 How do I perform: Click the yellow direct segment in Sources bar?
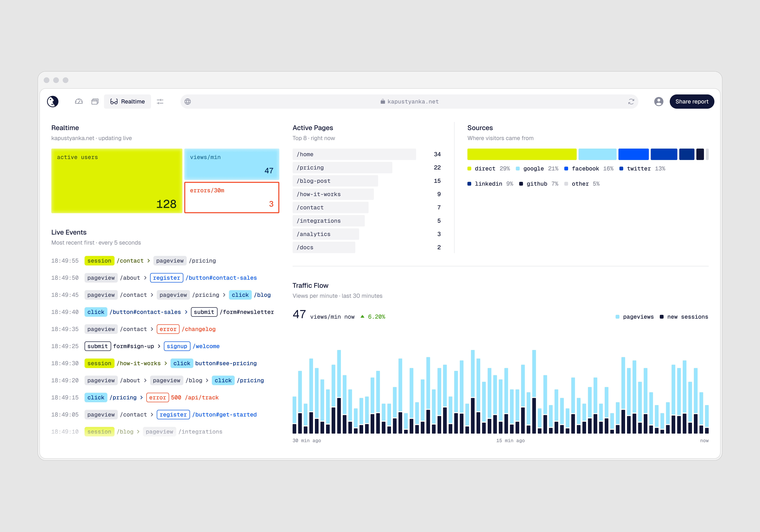(x=522, y=154)
